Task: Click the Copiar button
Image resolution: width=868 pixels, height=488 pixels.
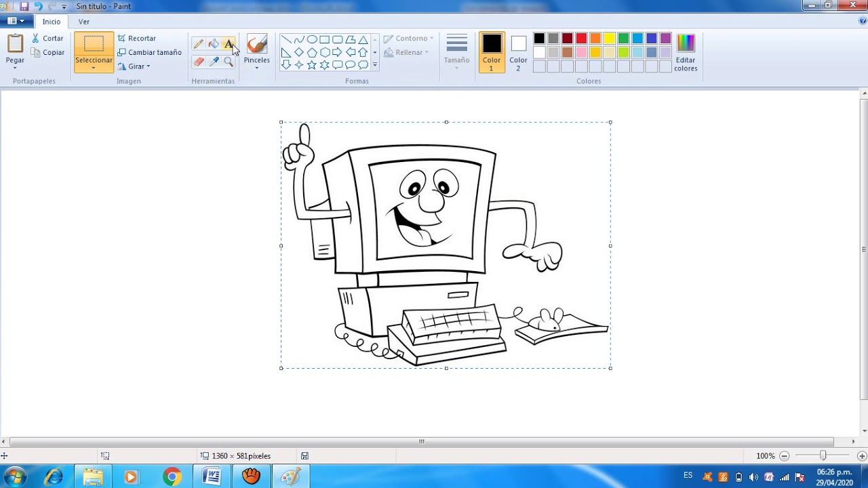Action: [x=47, y=52]
